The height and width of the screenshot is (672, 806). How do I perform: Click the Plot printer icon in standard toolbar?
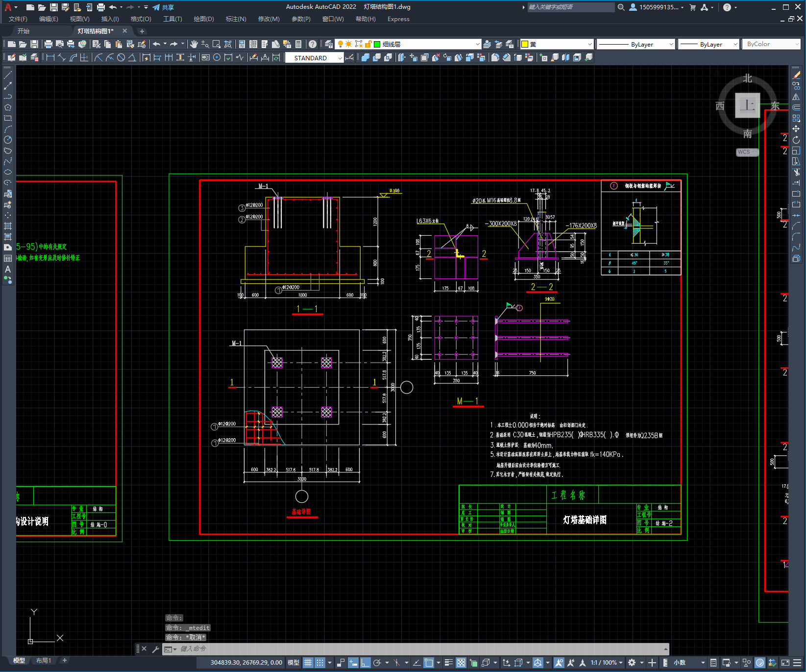(49, 44)
